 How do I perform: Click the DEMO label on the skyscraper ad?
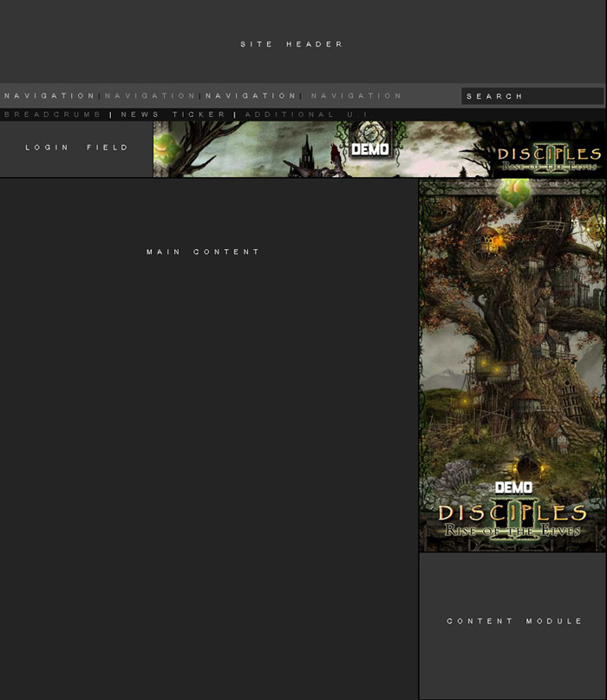[x=513, y=487]
